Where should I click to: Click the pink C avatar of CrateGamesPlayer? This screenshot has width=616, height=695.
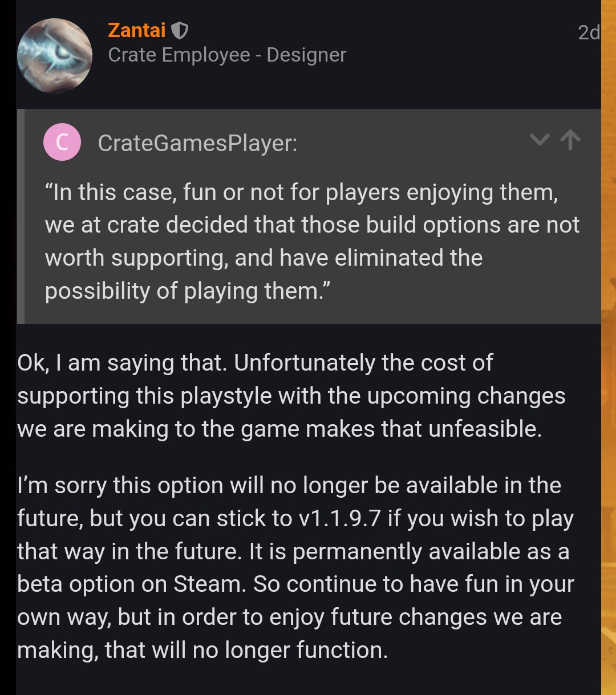(x=62, y=142)
